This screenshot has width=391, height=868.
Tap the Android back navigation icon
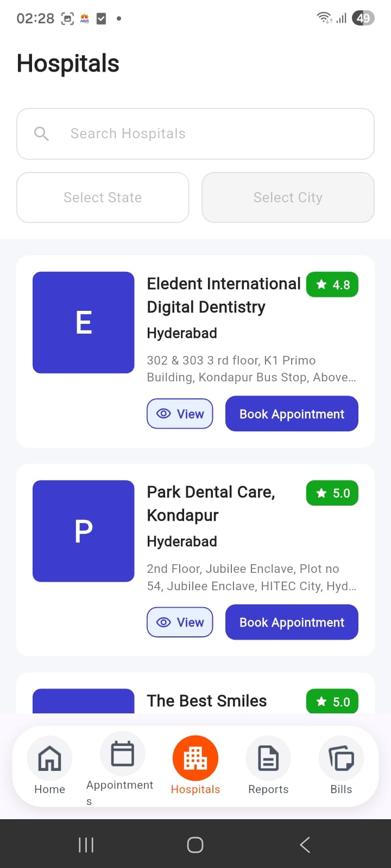[305, 845]
